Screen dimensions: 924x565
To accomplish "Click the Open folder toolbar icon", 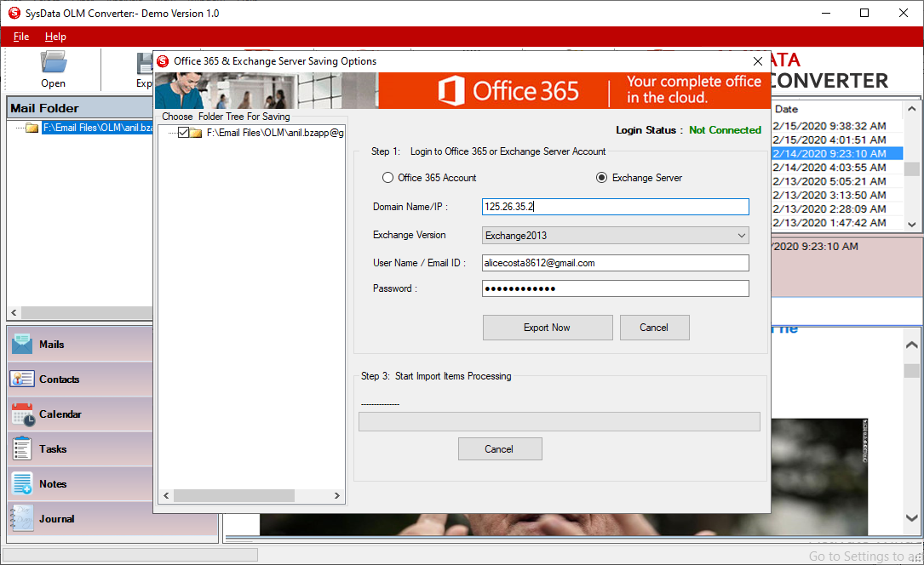I will pos(53,62).
